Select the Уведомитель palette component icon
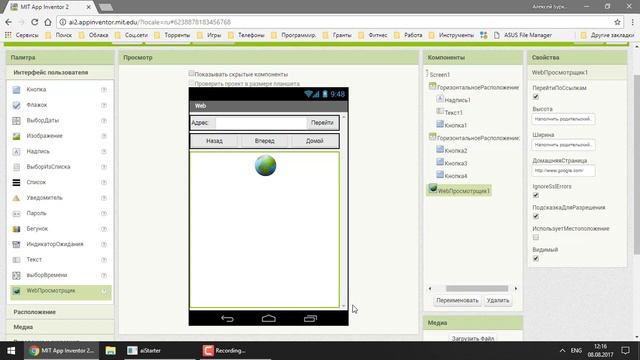Screen dimensions: 640x360 click(16, 198)
